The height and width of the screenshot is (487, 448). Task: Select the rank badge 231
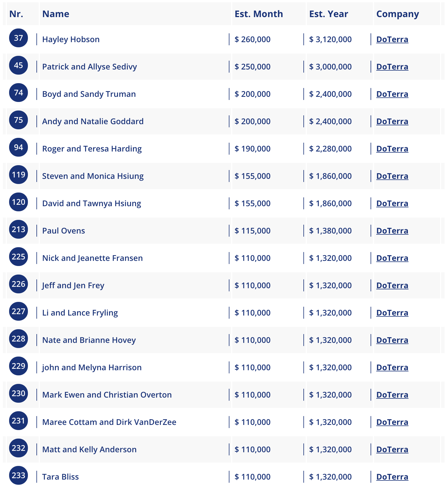pos(19,421)
